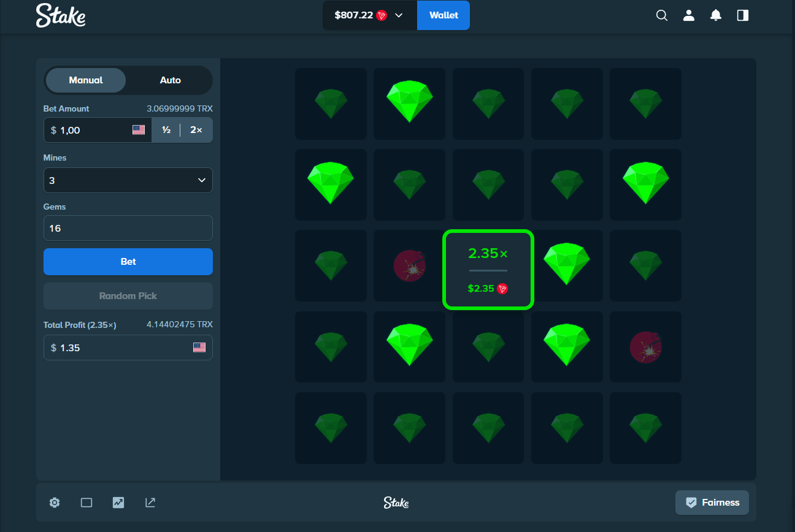Viewport: 795px width, 532px height.
Task: Click the US flag in Bet Amount field
Action: (x=139, y=130)
